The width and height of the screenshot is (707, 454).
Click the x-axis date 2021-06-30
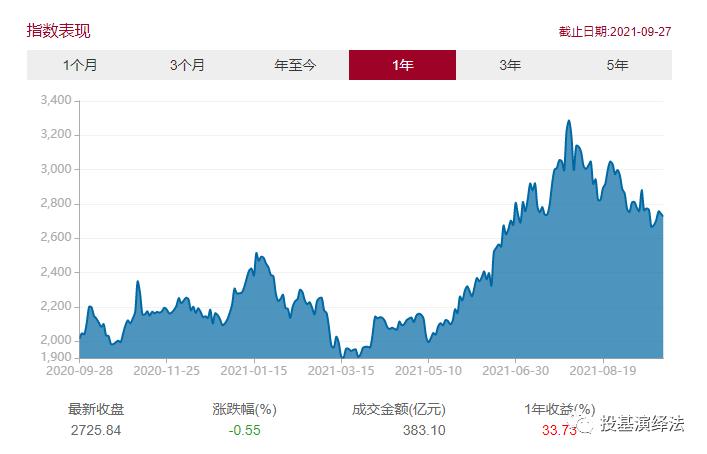point(516,371)
